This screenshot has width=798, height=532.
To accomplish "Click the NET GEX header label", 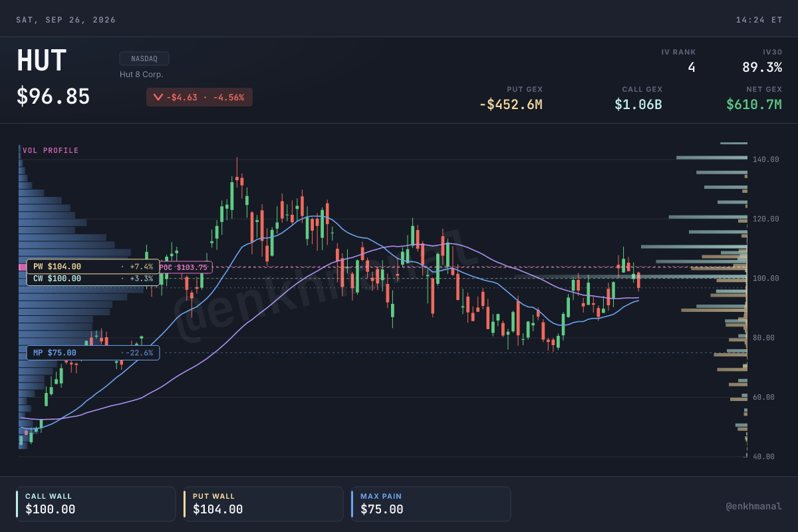I will [x=764, y=89].
